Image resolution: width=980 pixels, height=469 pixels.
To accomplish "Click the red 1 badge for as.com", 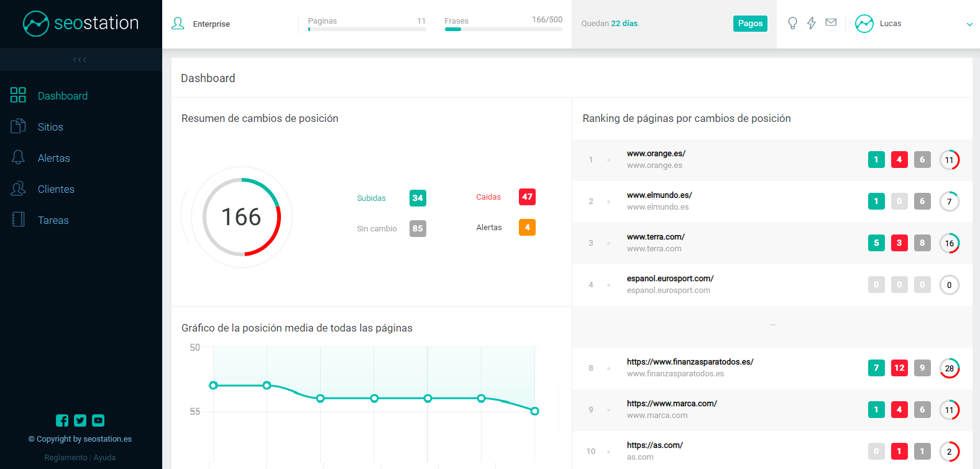I will click(x=899, y=452).
